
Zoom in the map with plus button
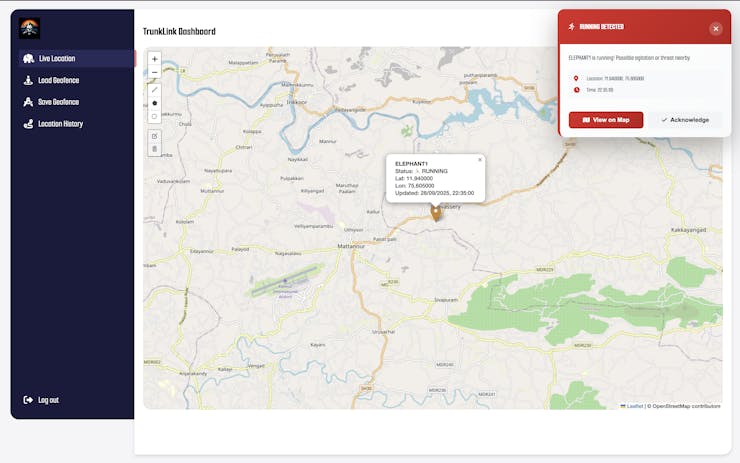pyautogui.click(x=154, y=59)
